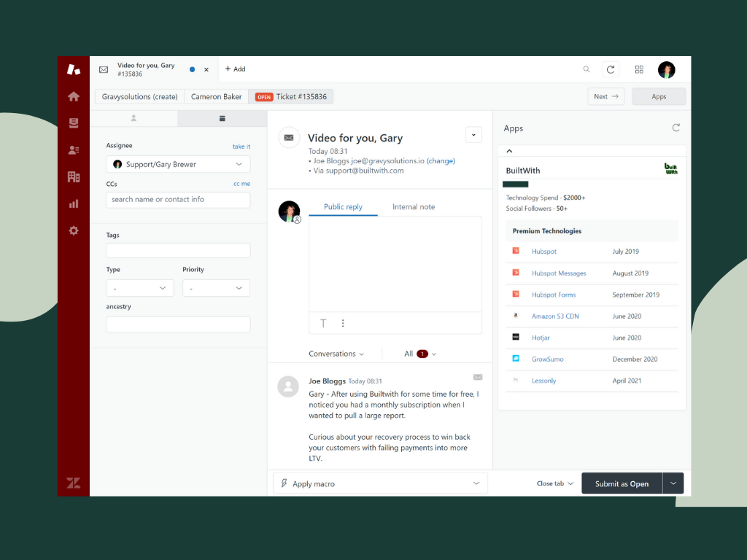The width and height of the screenshot is (747, 560).
Task: Click the Hubspot Messages link
Action: (559, 273)
